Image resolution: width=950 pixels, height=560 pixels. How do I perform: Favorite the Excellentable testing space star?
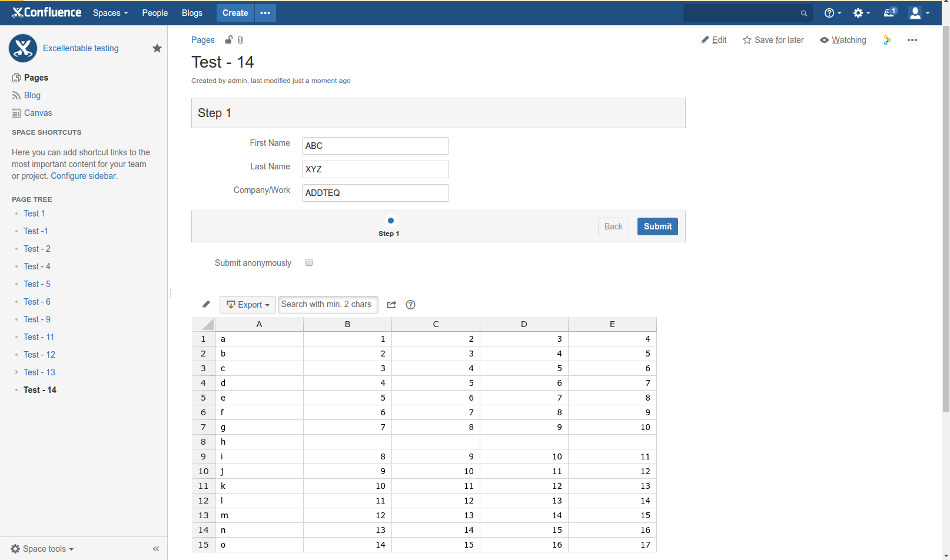click(157, 48)
